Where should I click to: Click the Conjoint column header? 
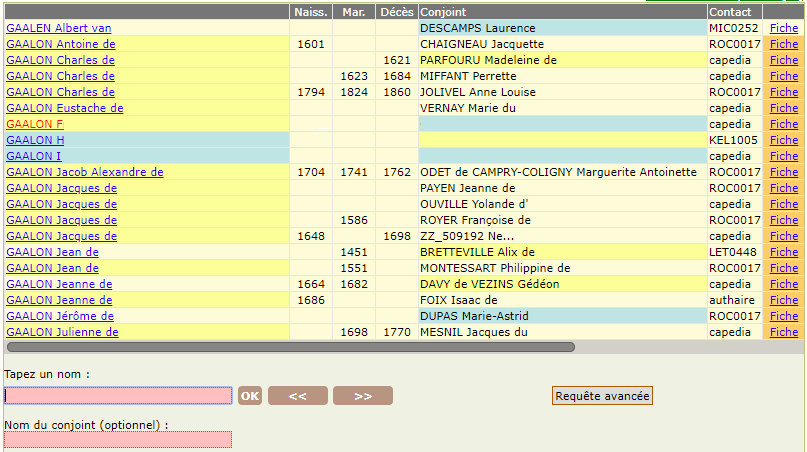point(436,12)
